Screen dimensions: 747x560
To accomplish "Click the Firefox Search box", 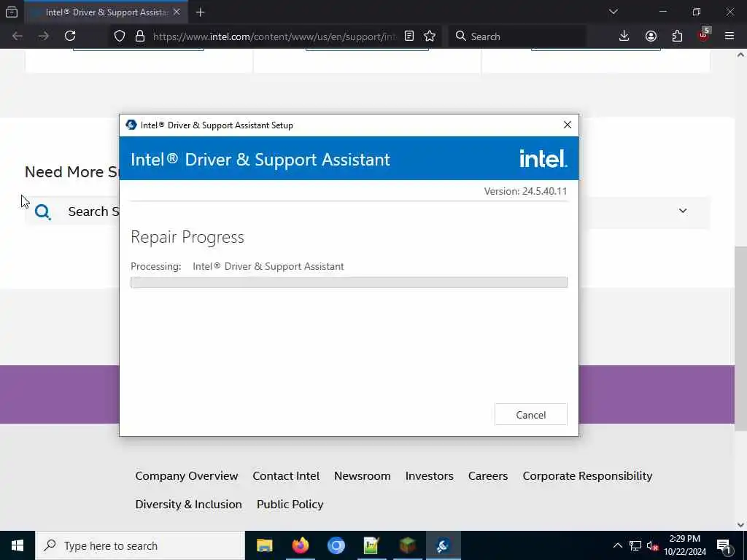I will pos(517,36).
